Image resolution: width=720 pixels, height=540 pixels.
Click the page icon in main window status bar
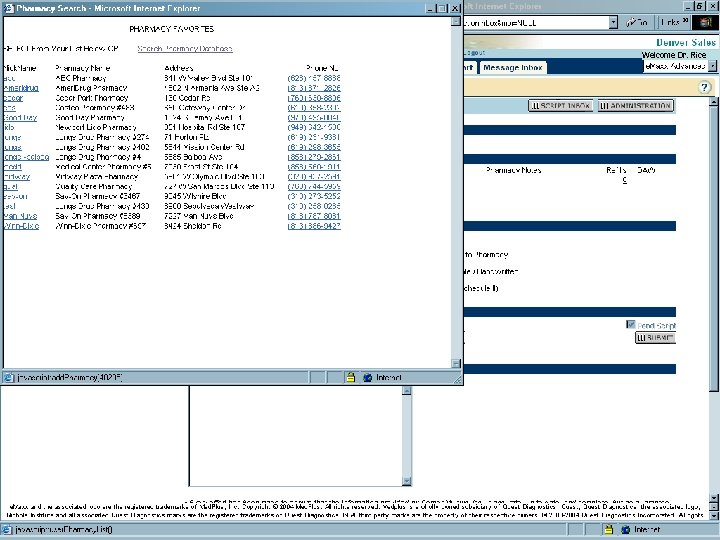tap(7, 529)
